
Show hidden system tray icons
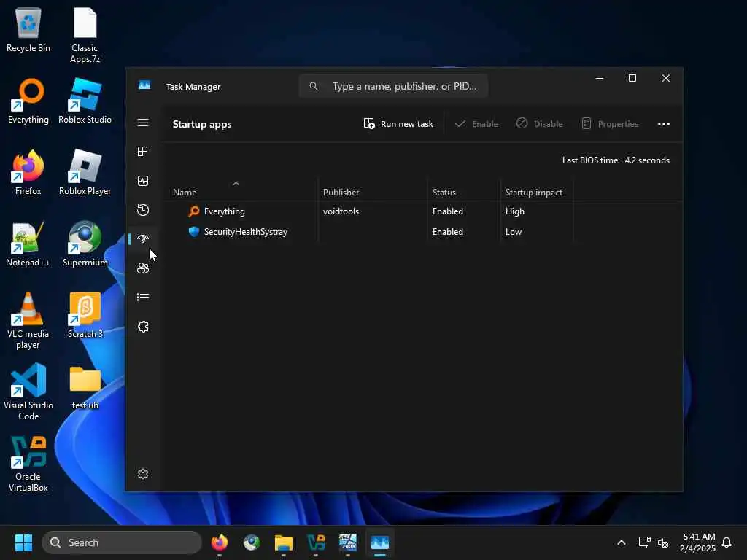coord(622,542)
